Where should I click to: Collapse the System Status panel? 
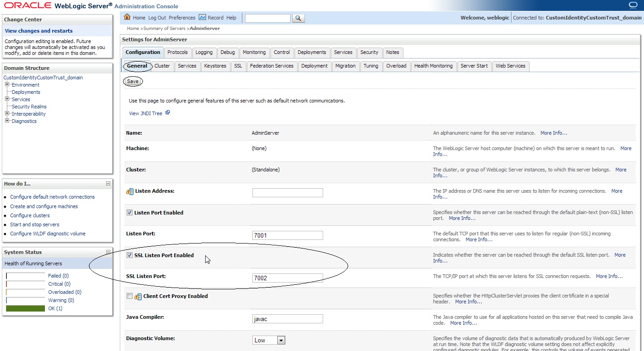coord(108,252)
